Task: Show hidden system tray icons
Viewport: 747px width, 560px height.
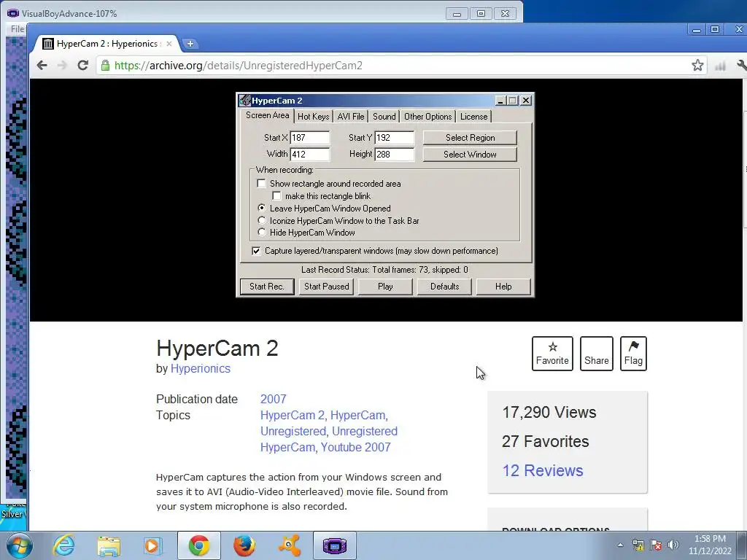Action: click(620, 545)
